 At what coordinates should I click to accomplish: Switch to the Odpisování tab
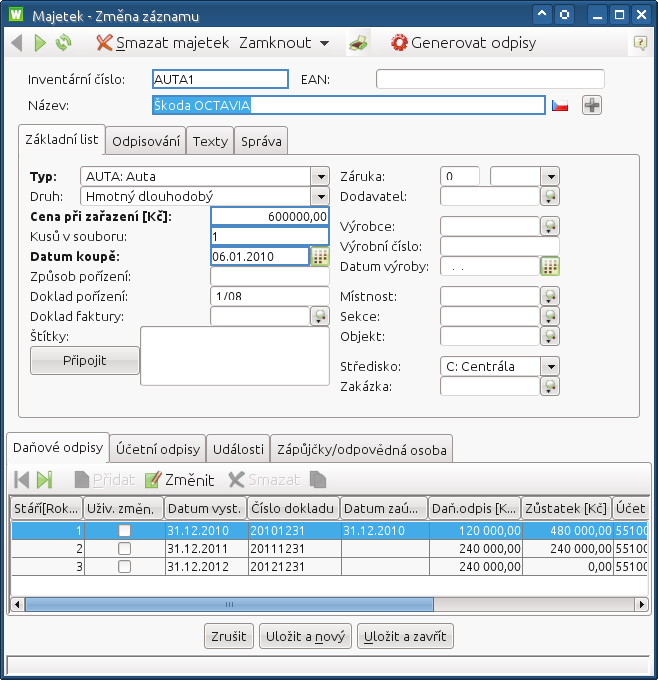pyautogui.click(x=147, y=141)
